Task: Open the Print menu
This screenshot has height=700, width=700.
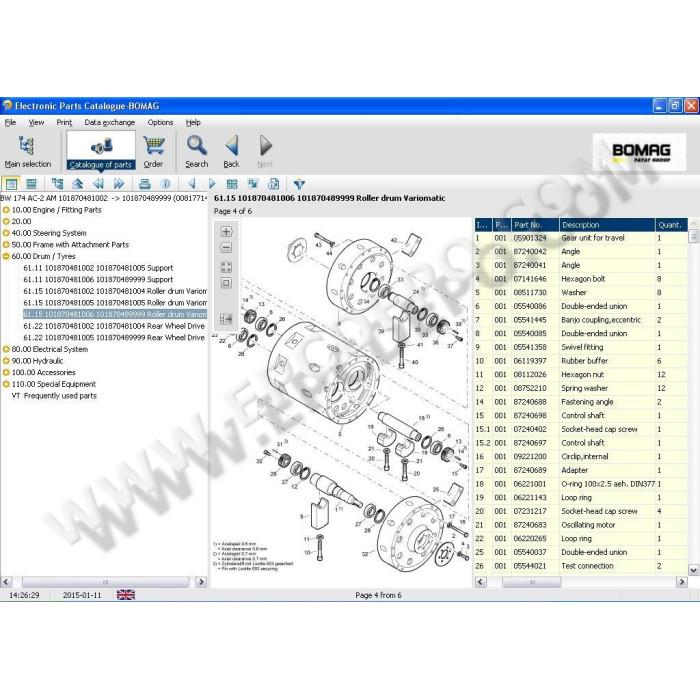Action: 64,122
